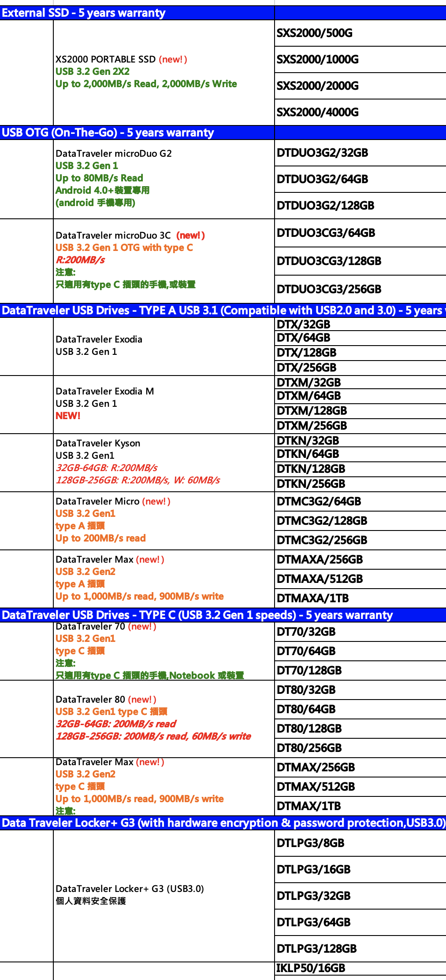The height and width of the screenshot is (980, 446).
Task: Select the DTMC3G2/128GB cell
Action: [360, 521]
